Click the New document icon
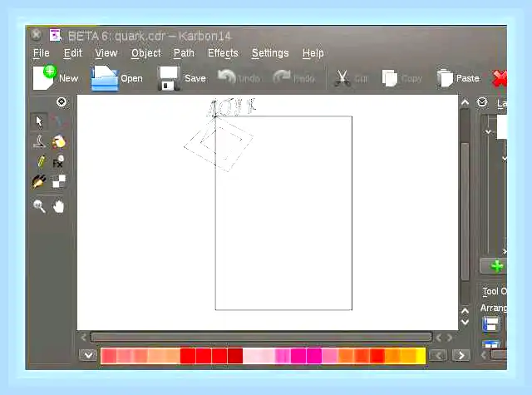 pyautogui.click(x=43, y=77)
